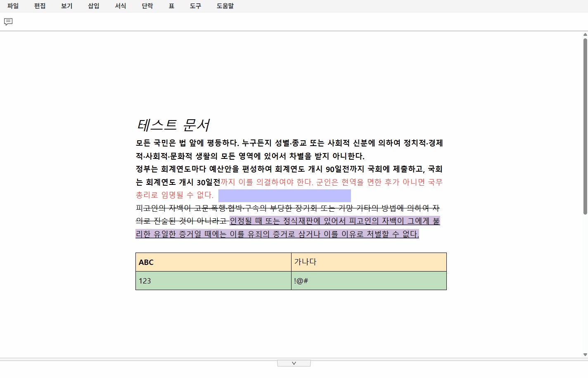Open the 편집 menu
This screenshot has width=588, height=378.
[40, 6]
